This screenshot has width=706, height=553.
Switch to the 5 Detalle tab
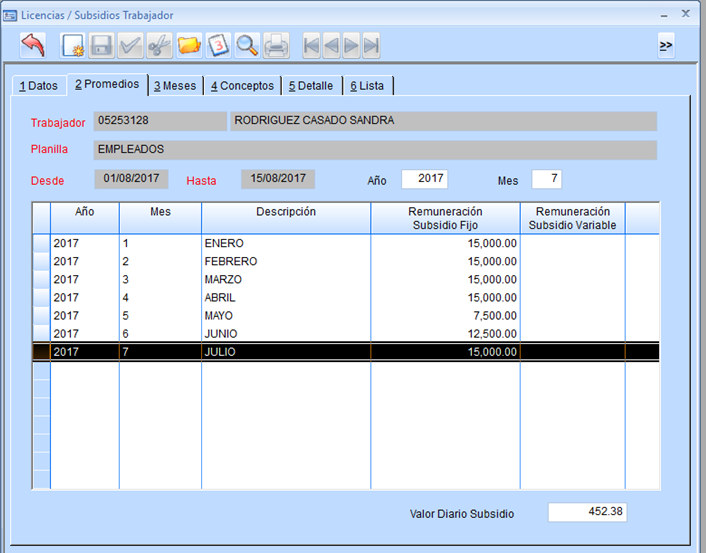[x=311, y=86]
